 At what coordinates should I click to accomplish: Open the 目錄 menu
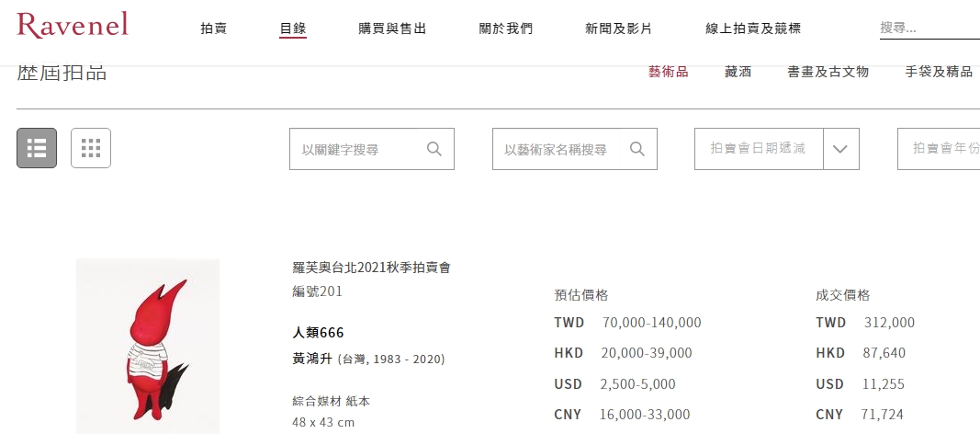pos(292,29)
